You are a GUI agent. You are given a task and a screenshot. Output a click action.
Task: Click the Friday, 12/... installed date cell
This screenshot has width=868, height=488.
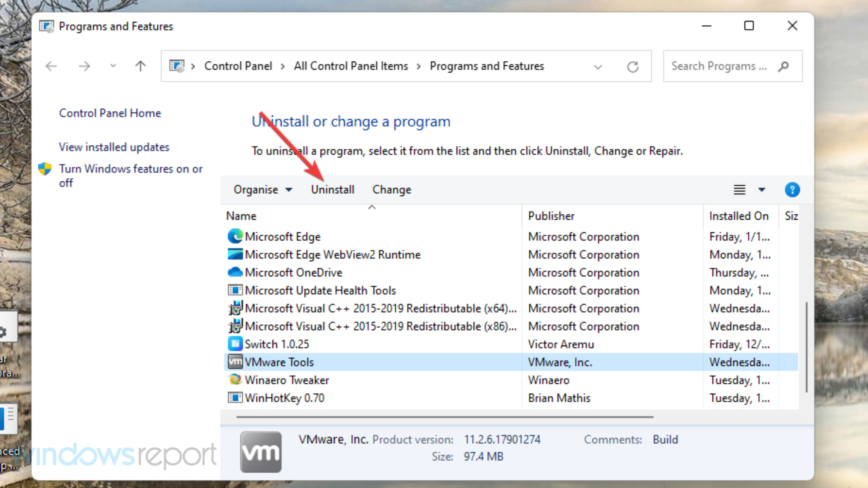[739, 344]
